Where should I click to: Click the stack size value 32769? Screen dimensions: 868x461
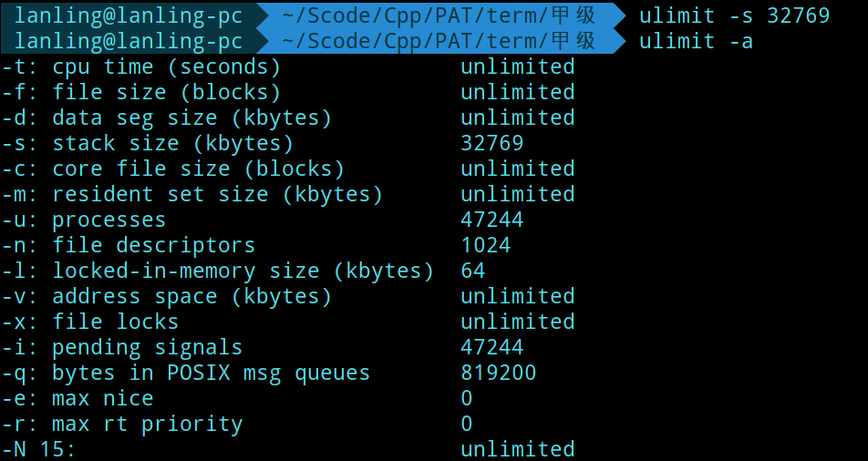[x=491, y=143]
